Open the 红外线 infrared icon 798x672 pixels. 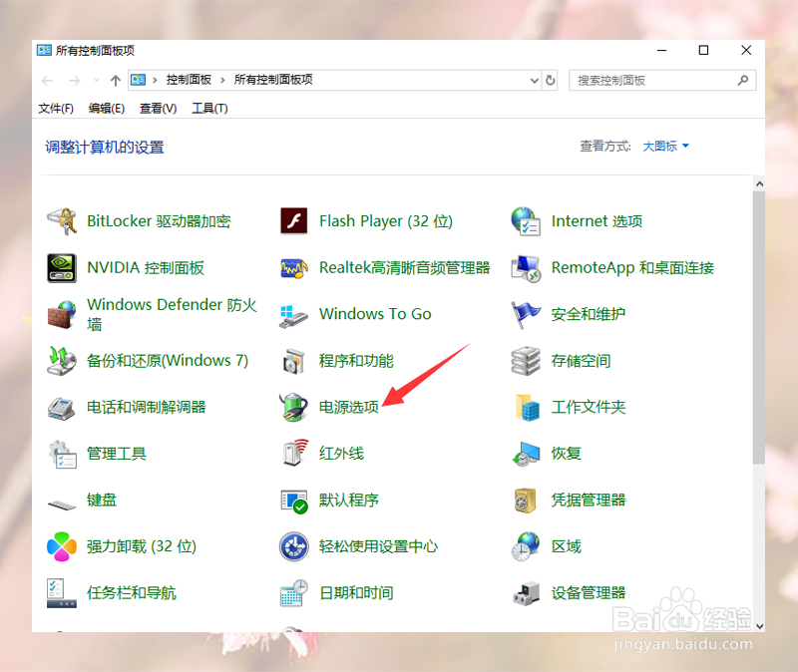coord(294,453)
